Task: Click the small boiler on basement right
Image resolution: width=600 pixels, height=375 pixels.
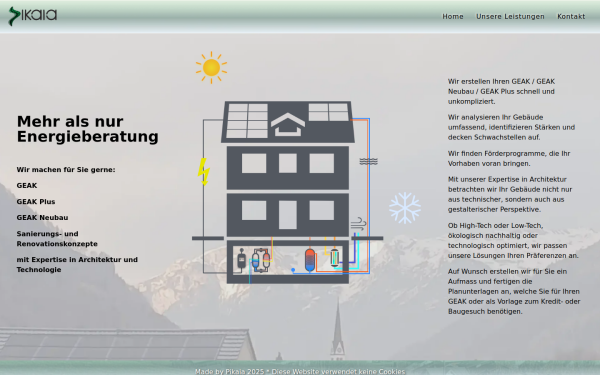Action: point(334,257)
